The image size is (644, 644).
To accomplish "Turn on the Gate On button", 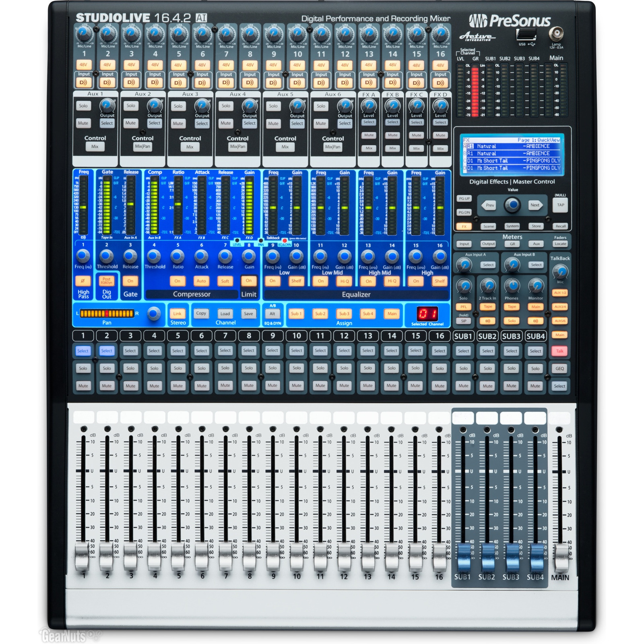I will coord(130,281).
